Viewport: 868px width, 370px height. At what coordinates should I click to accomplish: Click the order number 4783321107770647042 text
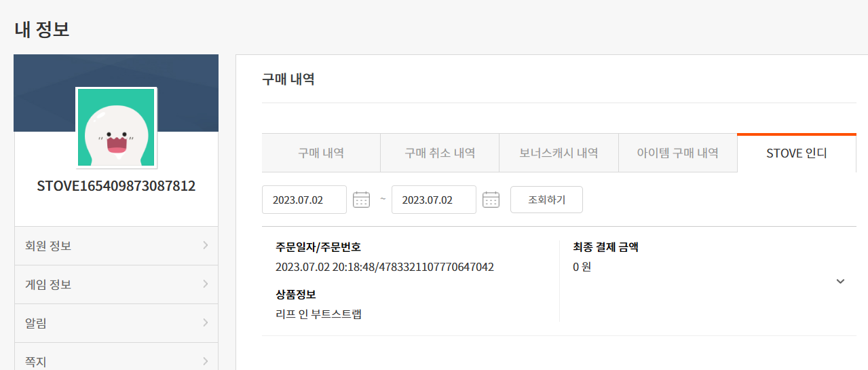click(x=430, y=267)
